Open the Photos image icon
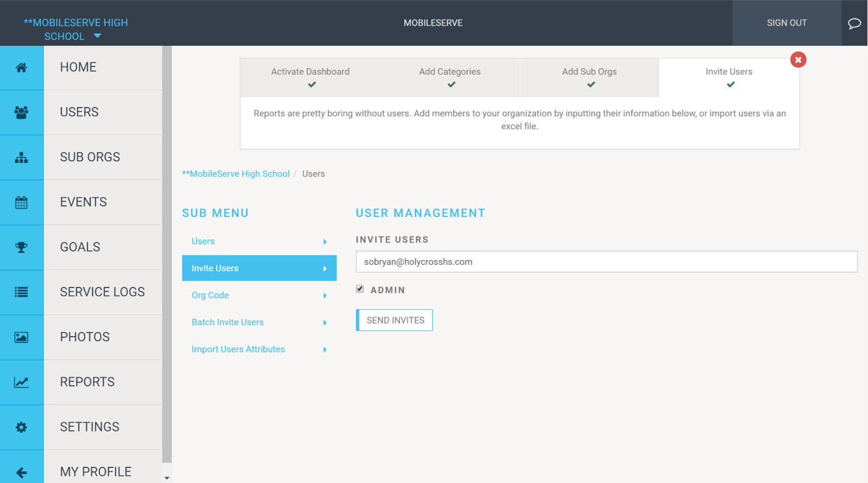Screen dimensions: 868x483 pyautogui.click(x=21, y=337)
